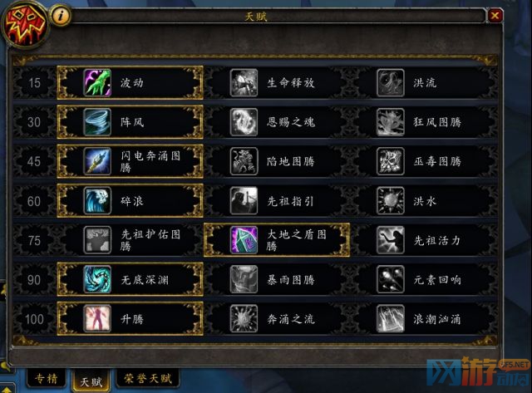The width and height of the screenshot is (532, 393).
Task: Select the 浪潮汹涌 talent icon
Action: (x=390, y=319)
